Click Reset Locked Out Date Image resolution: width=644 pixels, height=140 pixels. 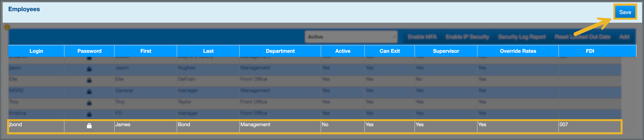[x=582, y=37]
